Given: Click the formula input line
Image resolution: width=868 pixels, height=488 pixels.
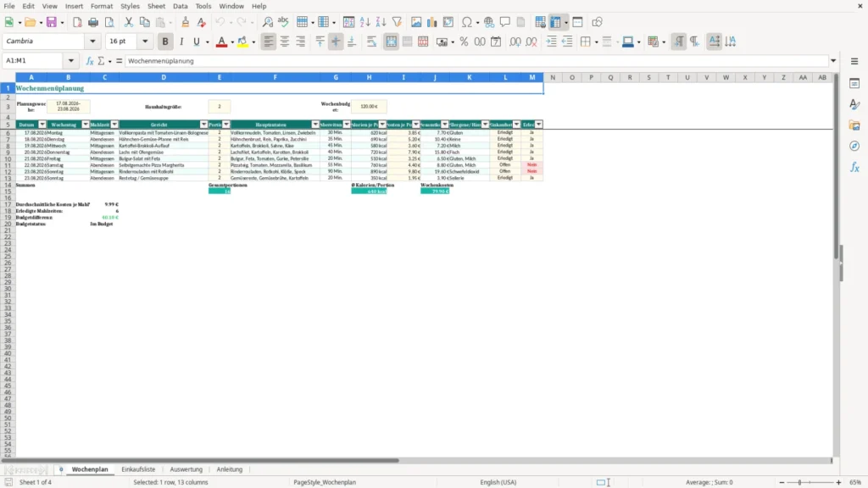Looking at the screenshot, I should click(476, 61).
